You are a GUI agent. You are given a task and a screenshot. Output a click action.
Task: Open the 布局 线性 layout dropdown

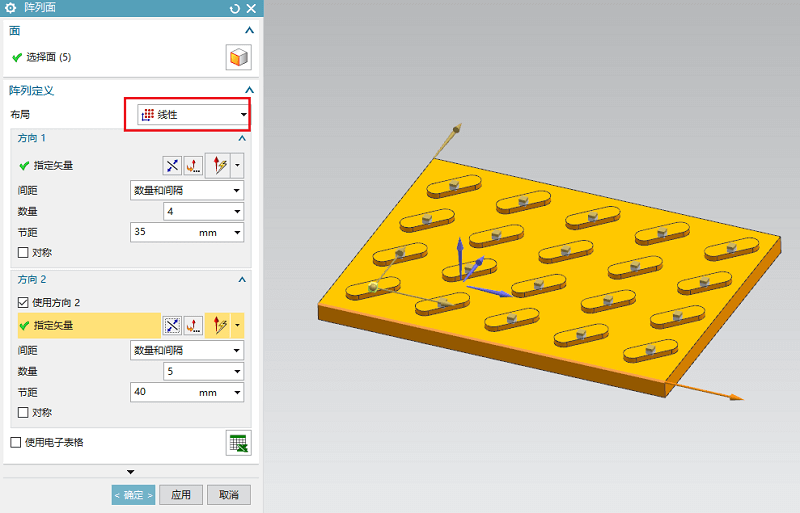click(x=193, y=115)
